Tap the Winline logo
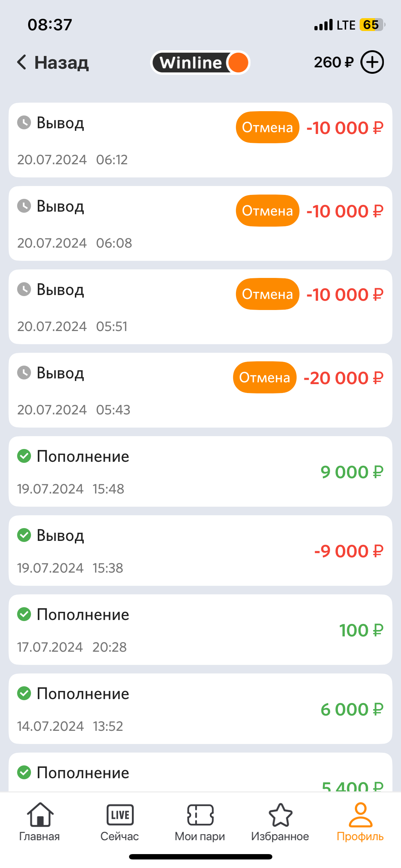The image size is (401, 868). tap(200, 63)
